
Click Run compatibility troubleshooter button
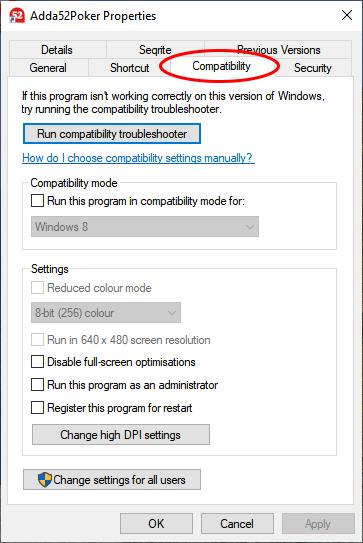(112, 134)
